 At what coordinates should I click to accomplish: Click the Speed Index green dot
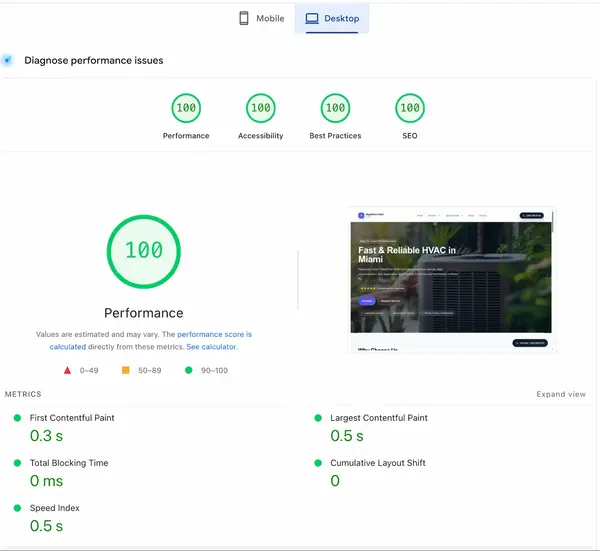coord(17,508)
